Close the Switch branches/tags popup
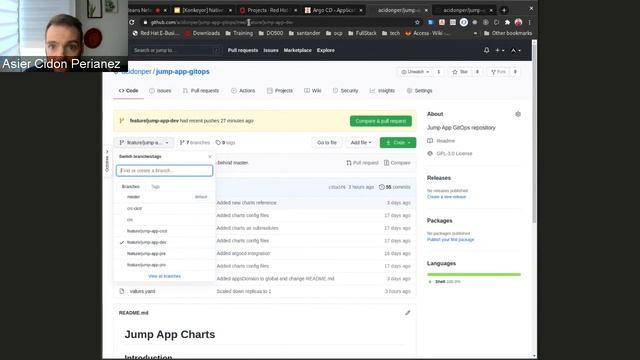This screenshot has width=640, height=360. 210,156
